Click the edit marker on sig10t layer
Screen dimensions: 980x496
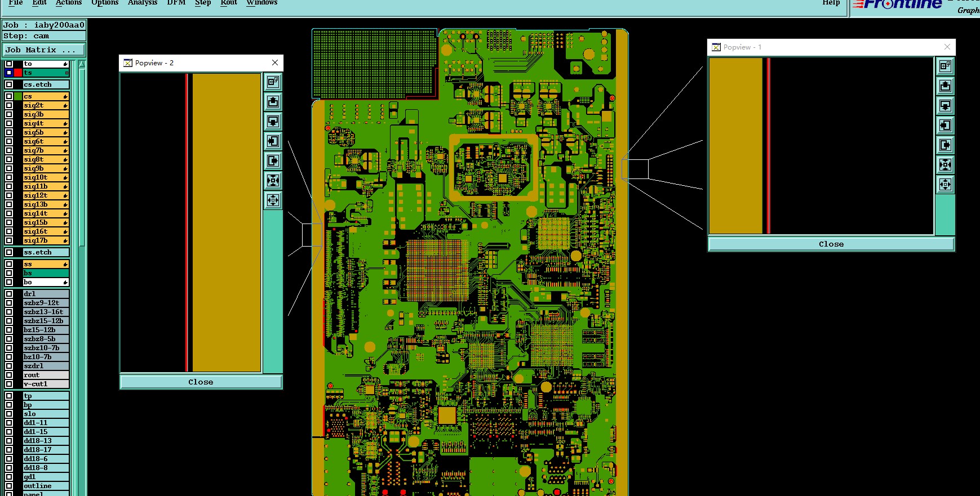pyautogui.click(x=65, y=177)
